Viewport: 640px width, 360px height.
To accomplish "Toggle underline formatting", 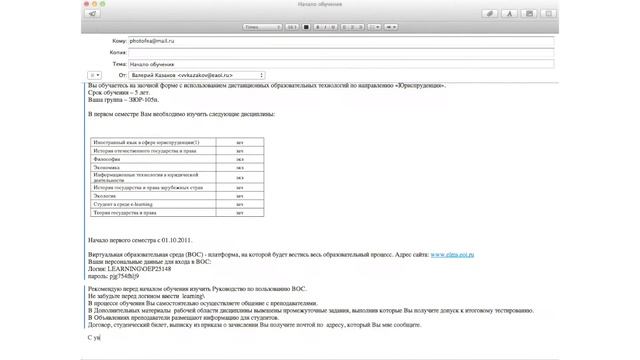I will point(333,27).
